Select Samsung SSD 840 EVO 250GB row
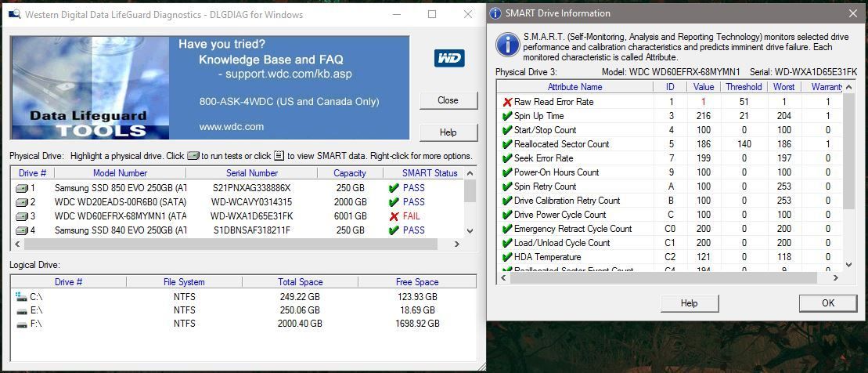Screen dimensions: 868x373 237,230
